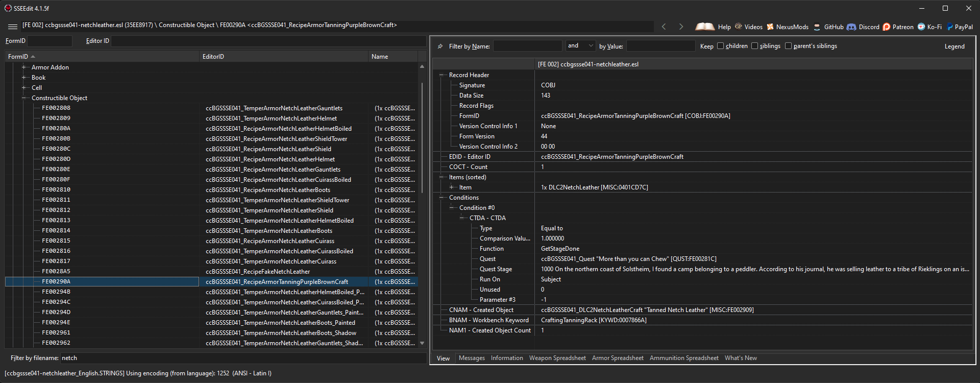The height and width of the screenshot is (383, 980).
Task: Expand the Armor Addon tree node
Action: point(23,67)
